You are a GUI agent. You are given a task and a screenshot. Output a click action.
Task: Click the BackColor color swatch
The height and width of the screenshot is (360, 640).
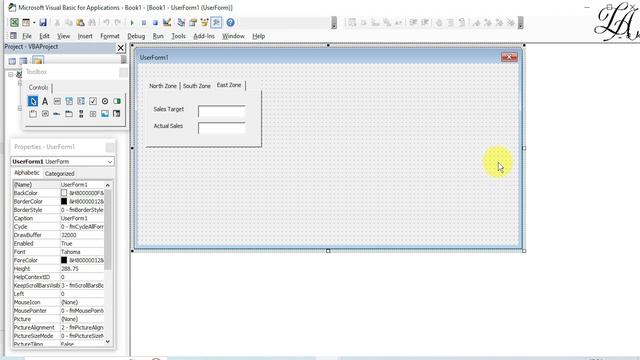point(64,193)
